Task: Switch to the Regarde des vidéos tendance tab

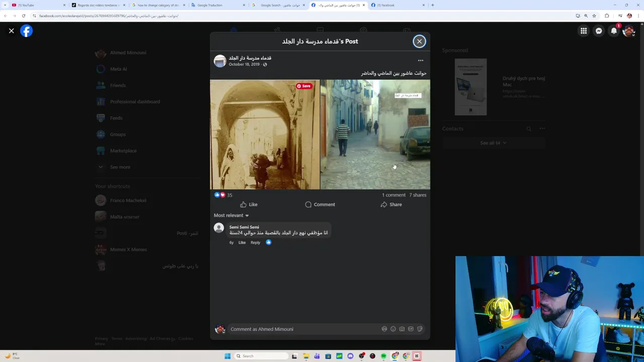Action: tap(99, 5)
